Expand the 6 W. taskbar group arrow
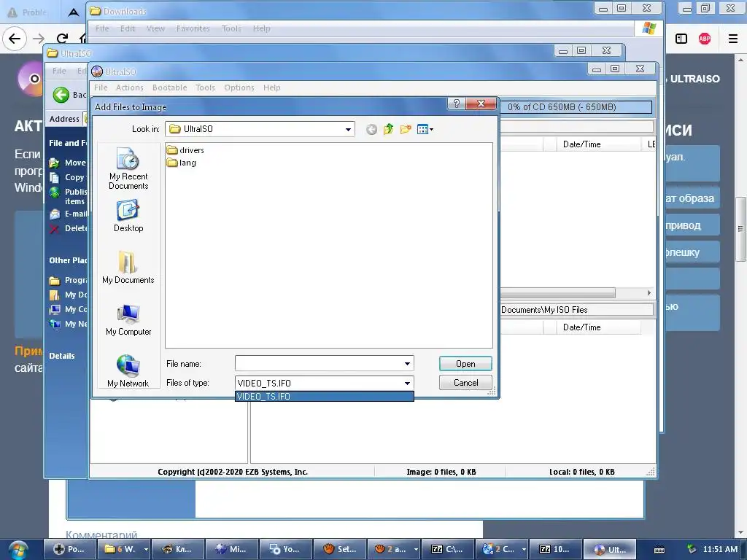 (x=146, y=550)
